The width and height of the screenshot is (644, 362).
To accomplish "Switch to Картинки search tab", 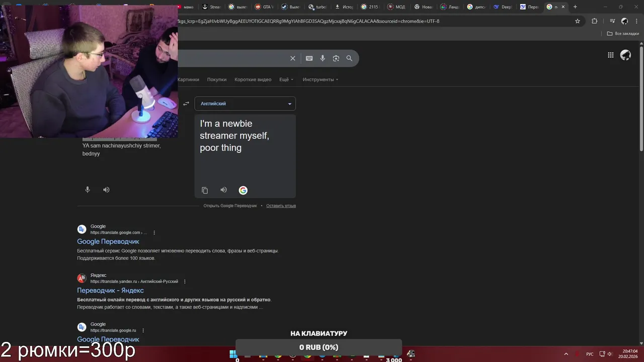I will [188, 79].
